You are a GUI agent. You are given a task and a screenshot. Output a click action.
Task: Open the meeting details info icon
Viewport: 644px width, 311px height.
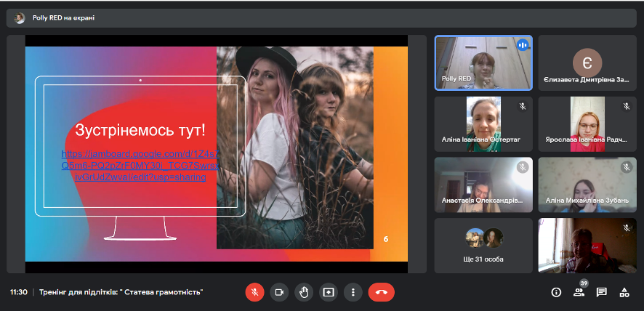(x=556, y=292)
